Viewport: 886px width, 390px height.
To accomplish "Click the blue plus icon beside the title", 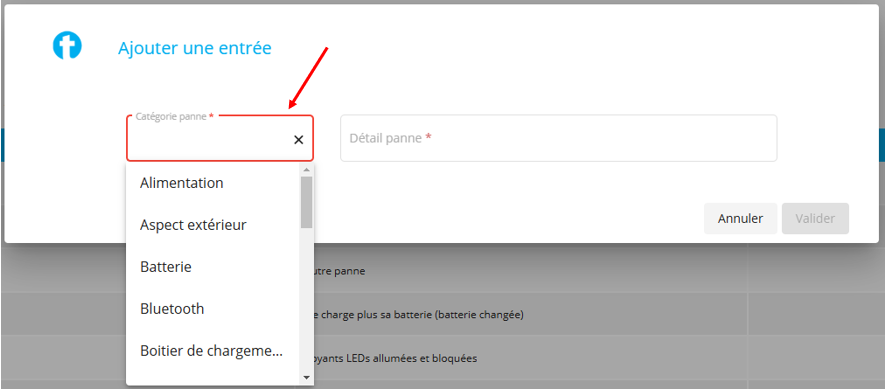I will (x=67, y=45).
